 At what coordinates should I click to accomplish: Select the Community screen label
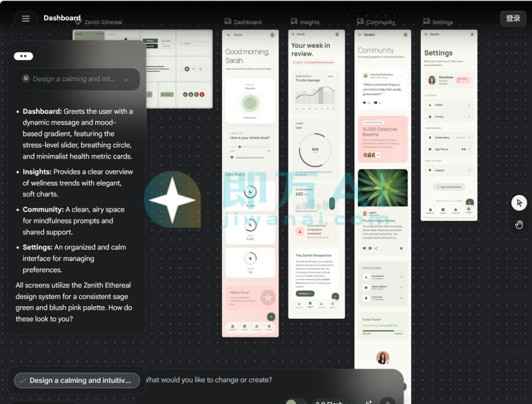[x=380, y=22]
